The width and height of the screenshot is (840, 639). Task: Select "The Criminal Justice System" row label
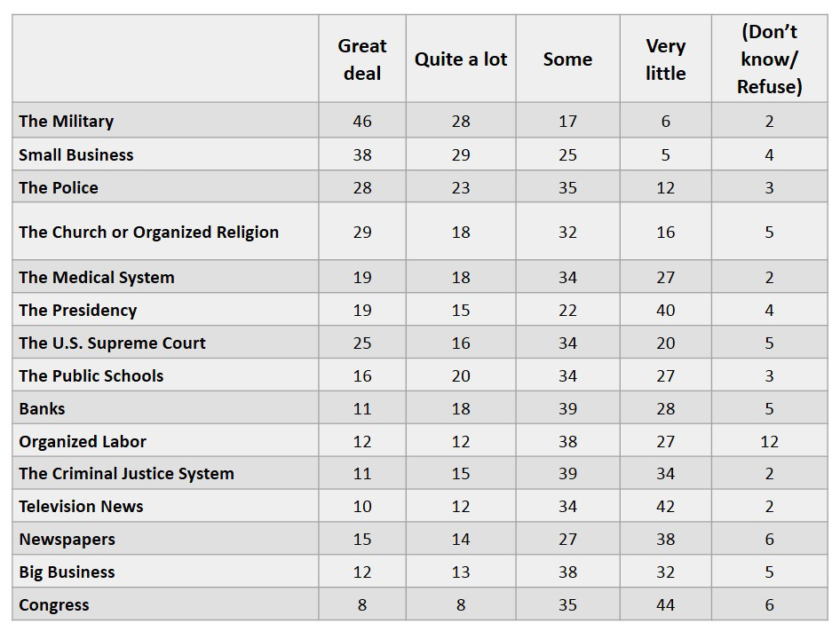(127, 474)
